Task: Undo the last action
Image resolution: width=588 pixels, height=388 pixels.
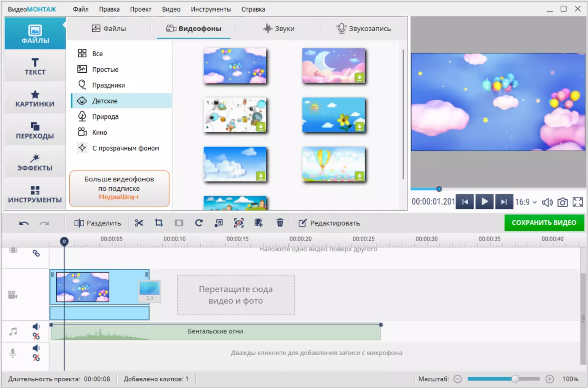Action: (24, 223)
